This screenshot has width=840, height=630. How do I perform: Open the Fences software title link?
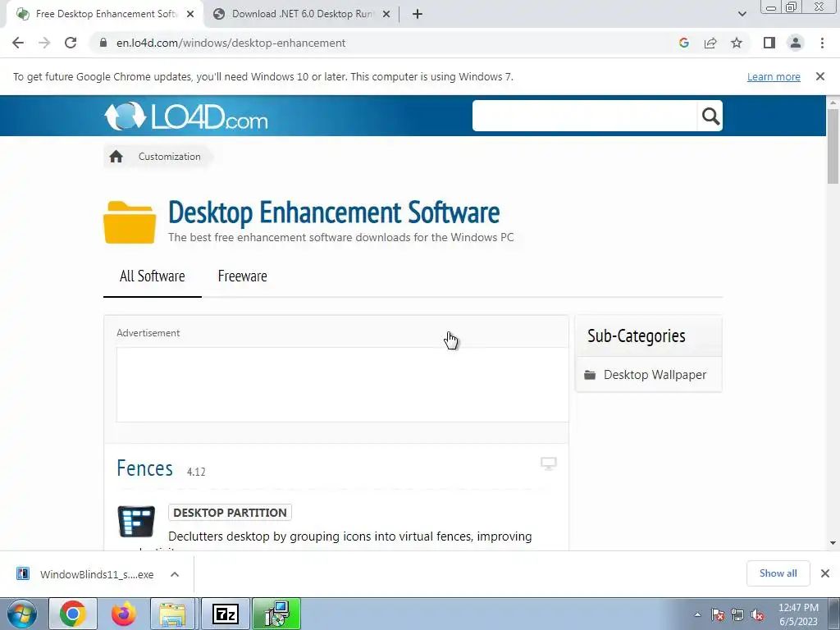pyautogui.click(x=144, y=468)
